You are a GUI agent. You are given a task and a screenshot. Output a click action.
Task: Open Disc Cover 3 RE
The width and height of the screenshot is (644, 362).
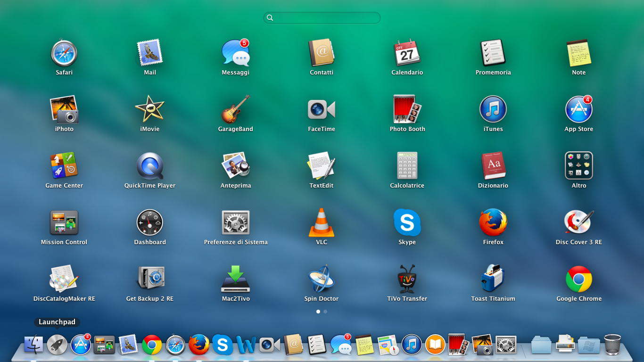point(579,223)
